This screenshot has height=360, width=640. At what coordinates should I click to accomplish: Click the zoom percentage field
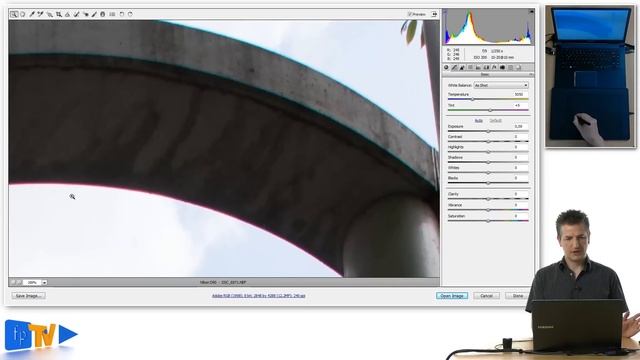point(32,282)
